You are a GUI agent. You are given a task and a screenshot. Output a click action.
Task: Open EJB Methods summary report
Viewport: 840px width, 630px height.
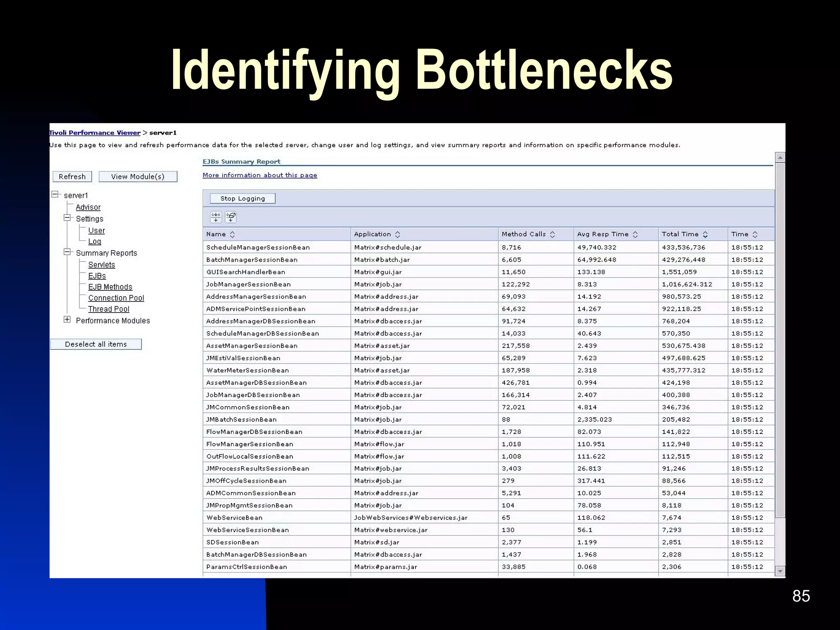[110, 287]
